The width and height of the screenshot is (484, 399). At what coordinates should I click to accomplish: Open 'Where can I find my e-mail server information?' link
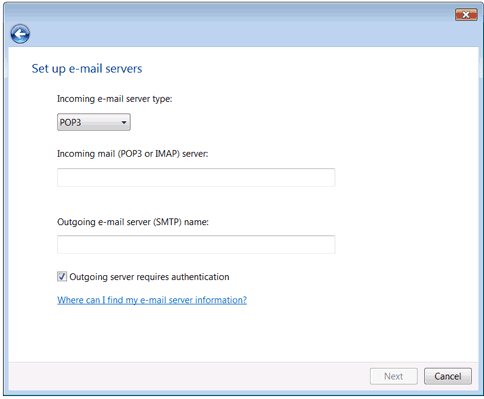(x=152, y=300)
